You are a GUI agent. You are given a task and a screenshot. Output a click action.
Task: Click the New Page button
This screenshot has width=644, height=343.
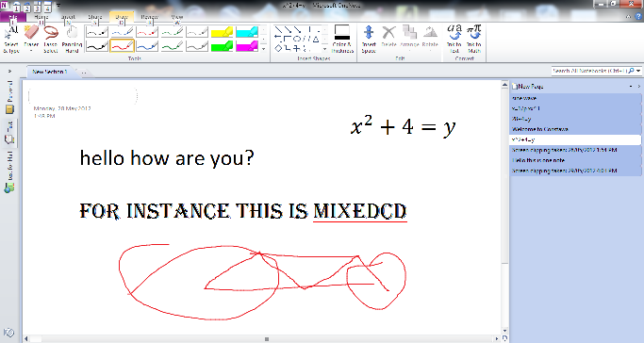[527, 87]
